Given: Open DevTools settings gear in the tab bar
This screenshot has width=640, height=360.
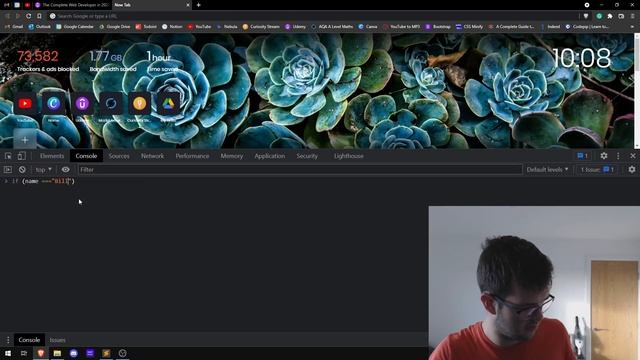Looking at the screenshot, I should [x=604, y=156].
